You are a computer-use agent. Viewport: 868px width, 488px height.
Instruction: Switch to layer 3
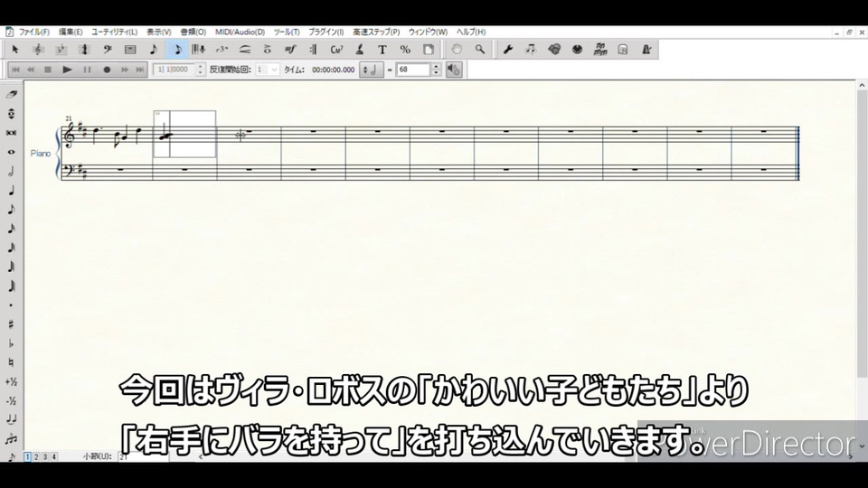[x=45, y=457]
